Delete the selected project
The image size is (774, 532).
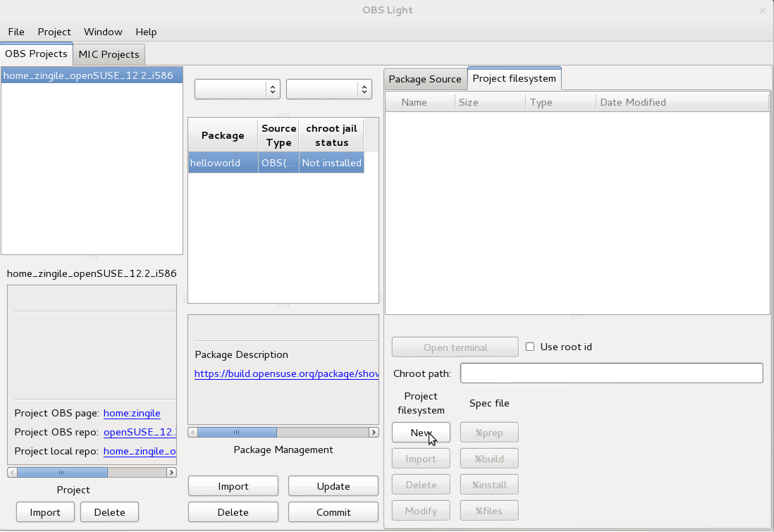click(x=109, y=512)
